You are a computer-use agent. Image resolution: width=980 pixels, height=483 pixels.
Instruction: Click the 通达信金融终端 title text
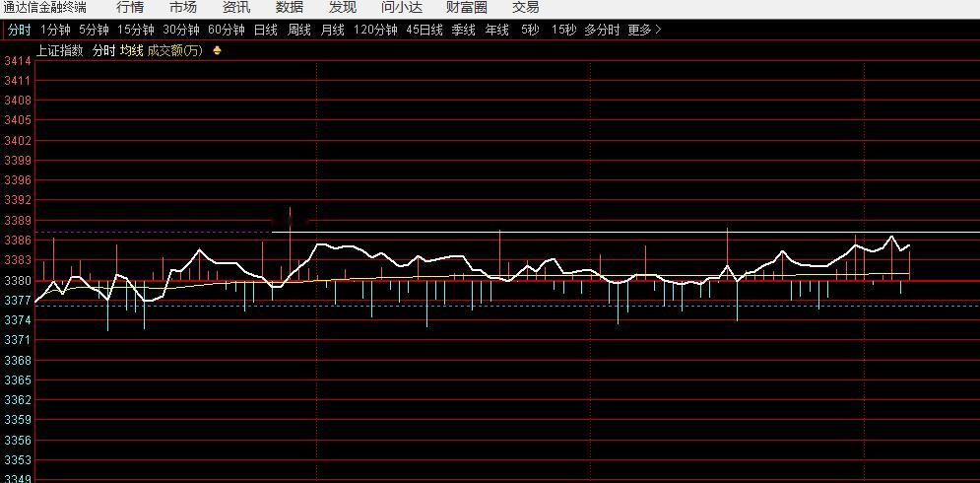click(x=44, y=8)
